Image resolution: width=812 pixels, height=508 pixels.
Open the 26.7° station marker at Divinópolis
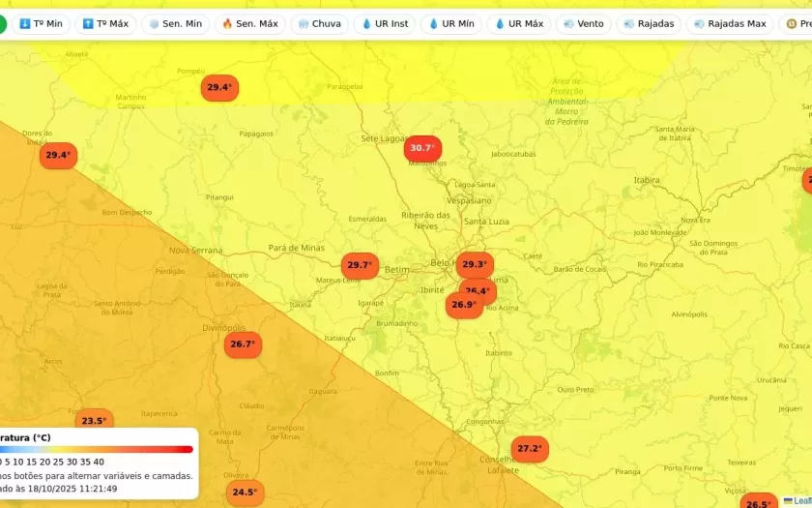pos(244,344)
